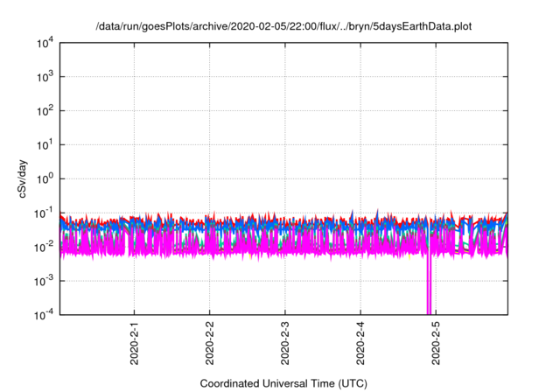Image resolution: width=560 pixels, height=392 pixels.
Task: Select the 2020-2-2 date tick label
Action: point(210,343)
